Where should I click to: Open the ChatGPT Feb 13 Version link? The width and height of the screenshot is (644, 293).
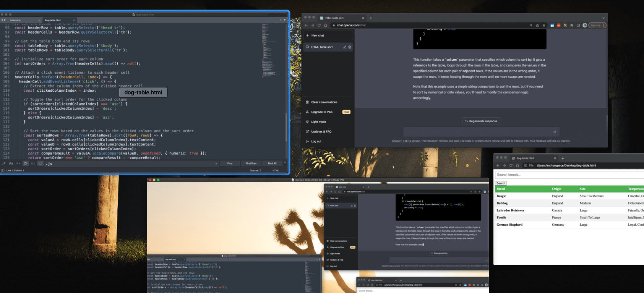click(406, 141)
